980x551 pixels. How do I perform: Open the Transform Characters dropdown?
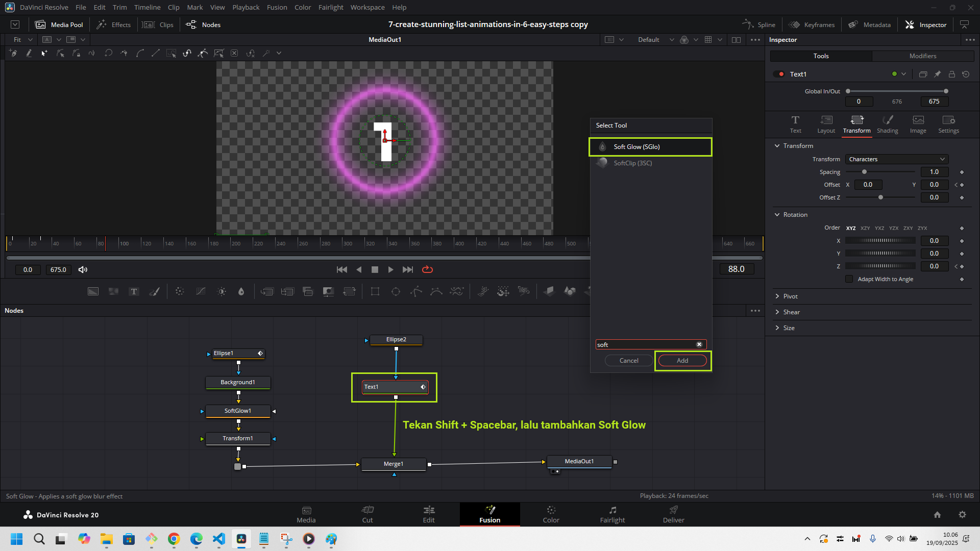[x=896, y=159]
